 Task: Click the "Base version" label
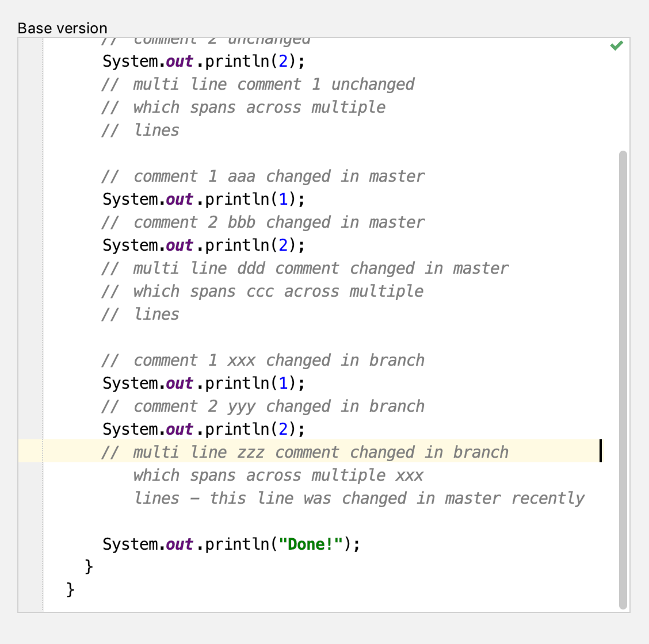coord(62,28)
